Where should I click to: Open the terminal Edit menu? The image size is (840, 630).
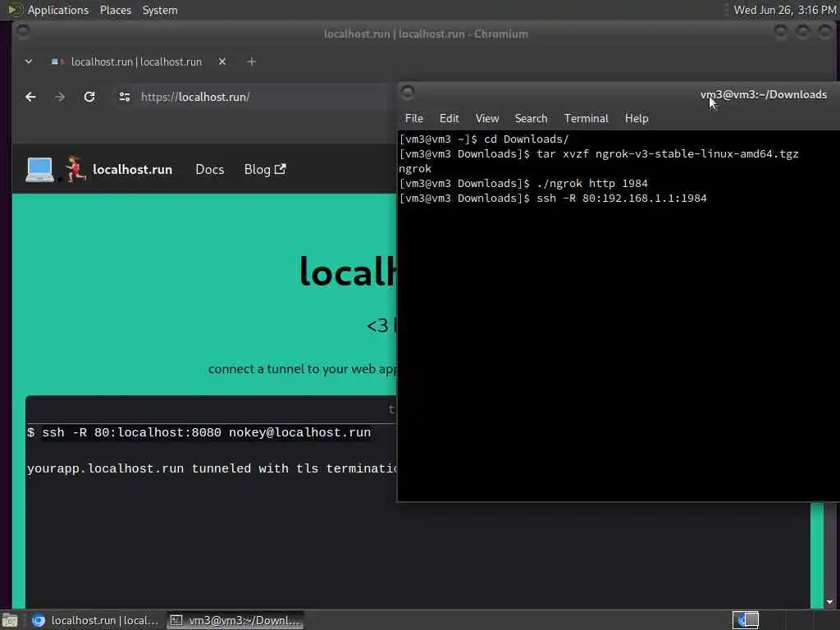point(449,118)
